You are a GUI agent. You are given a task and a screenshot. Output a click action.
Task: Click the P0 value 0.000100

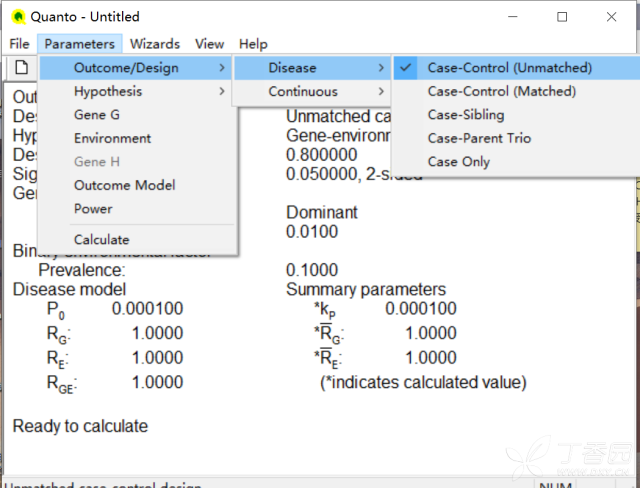147,308
